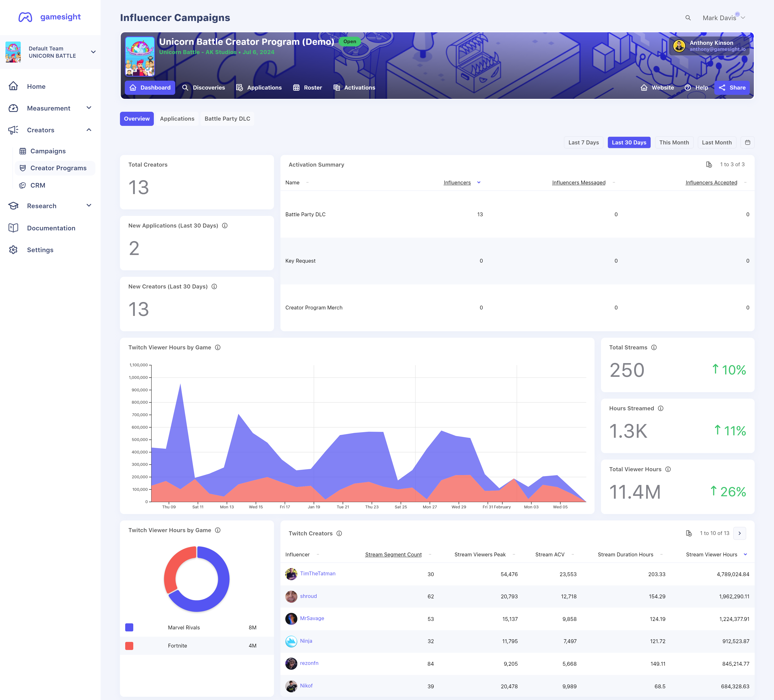The height and width of the screenshot is (700, 774).
Task: Show info for Total Viewer Hours
Action: click(x=668, y=469)
